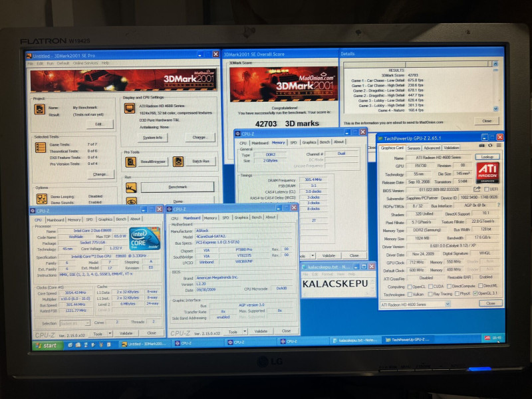Switch to the Sensors tab in GPU-Z

coord(413,148)
